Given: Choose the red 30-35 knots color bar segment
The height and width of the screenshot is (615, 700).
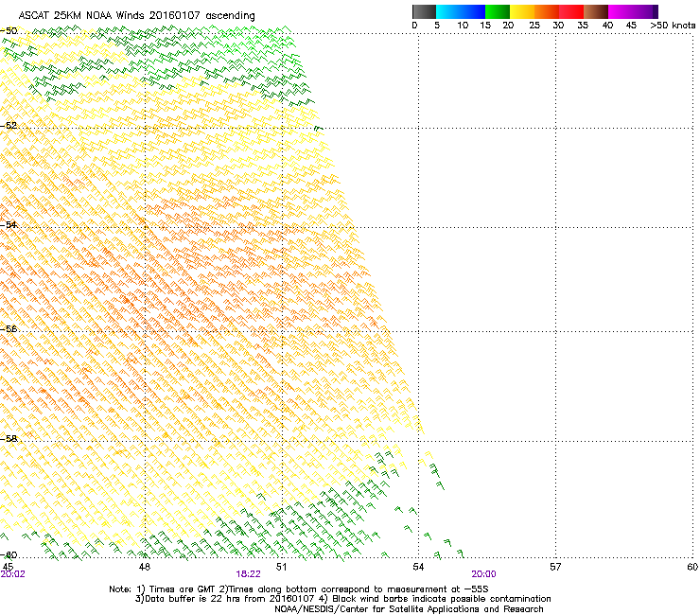Looking at the screenshot, I should 571,11.
